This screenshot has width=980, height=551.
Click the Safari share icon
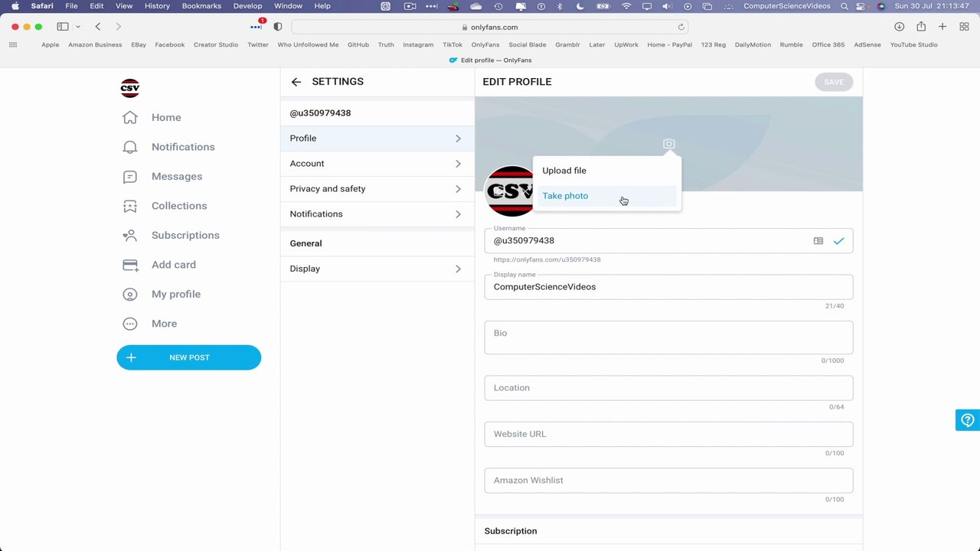click(x=921, y=27)
